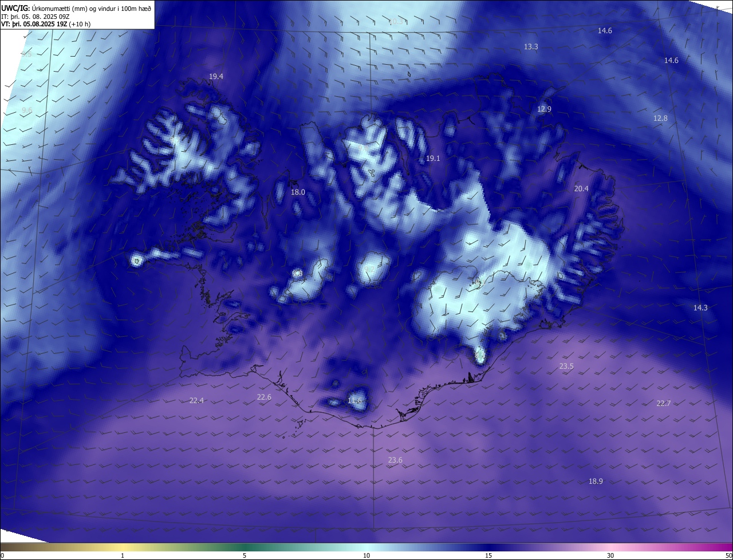This screenshot has height=560, width=733.
Task: Click the 19.4 value label
Action: click(216, 77)
